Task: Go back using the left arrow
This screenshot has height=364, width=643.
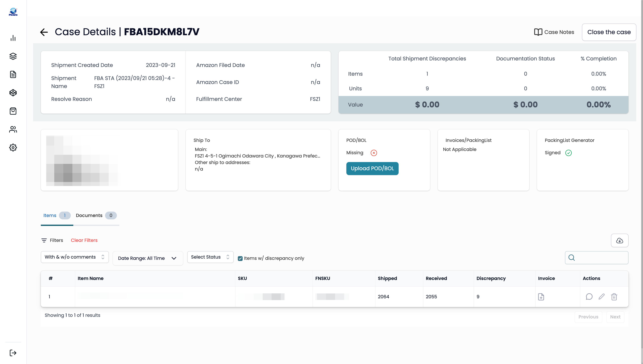Action: click(x=44, y=32)
